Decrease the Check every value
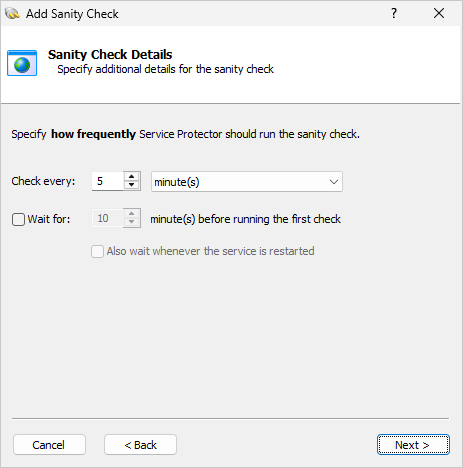Viewport: 463px width, 468px height. 132,185
